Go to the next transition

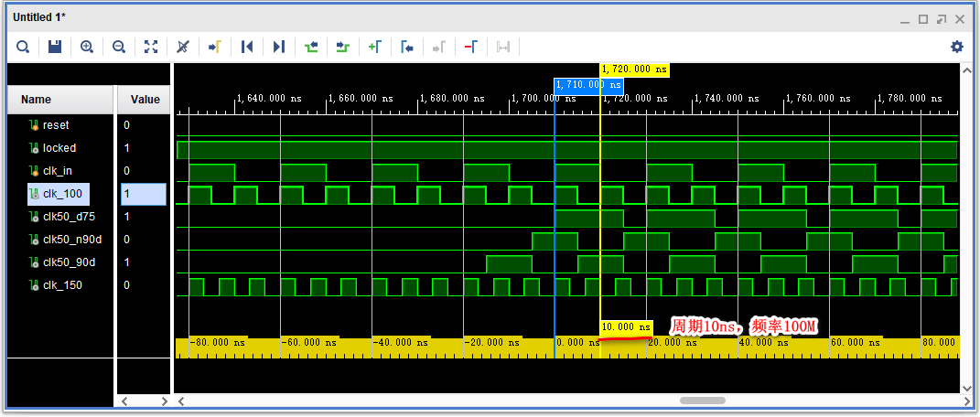pyautogui.click(x=343, y=47)
